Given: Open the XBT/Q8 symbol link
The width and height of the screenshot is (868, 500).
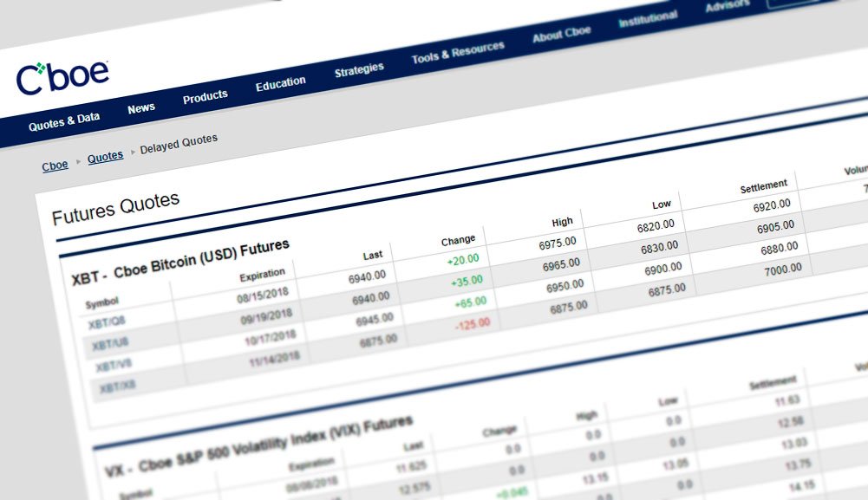Looking at the screenshot, I should click(x=107, y=322).
